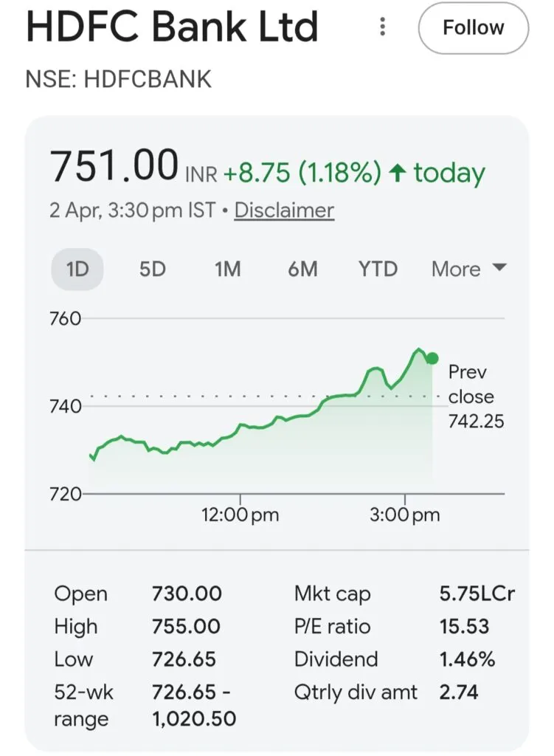Open the Disclaimer link
This screenshot has height=756, width=554.
click(x=284, y=210)
